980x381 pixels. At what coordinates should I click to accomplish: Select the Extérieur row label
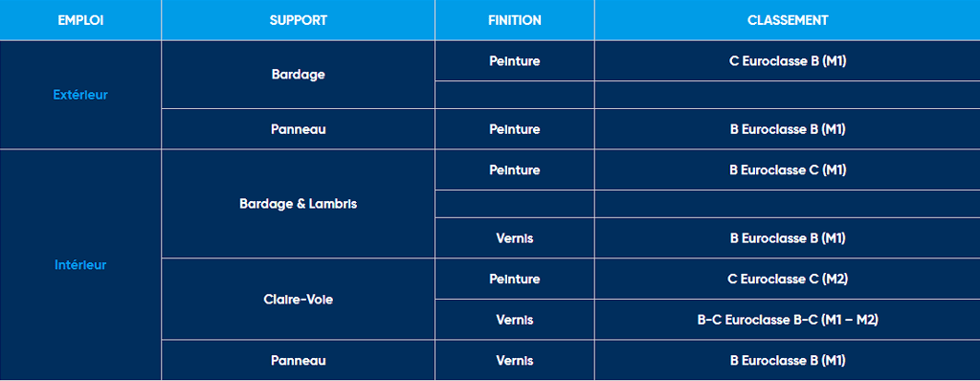[80, 95]
